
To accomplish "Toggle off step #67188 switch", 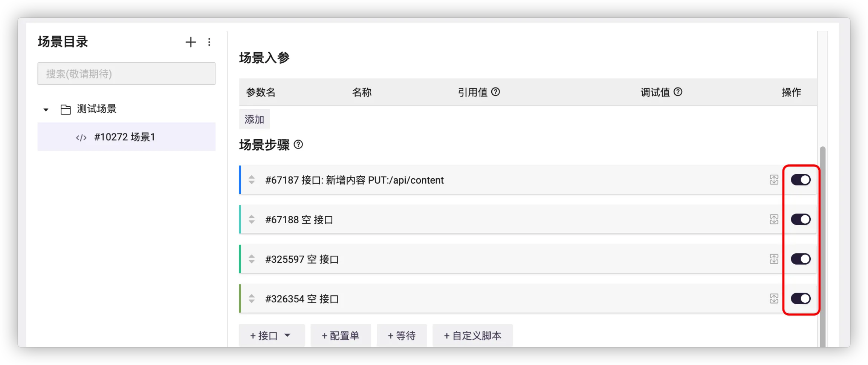I will [x=801, y=219].
